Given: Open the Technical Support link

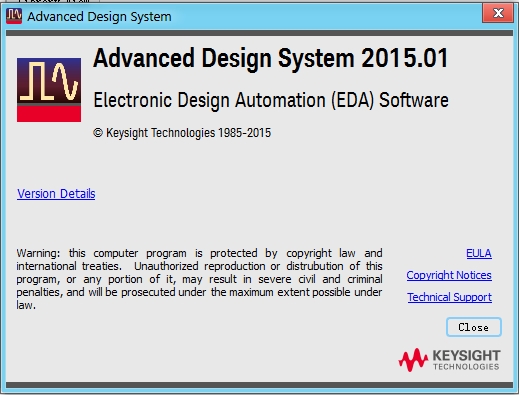Looking at the screenshot, I should coord(449,297).
